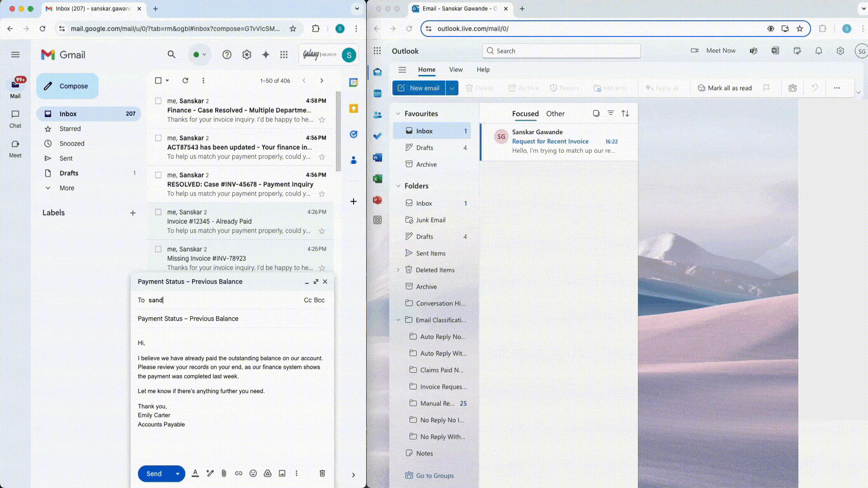Collapse the Email Classification folder

coord(398,320)
